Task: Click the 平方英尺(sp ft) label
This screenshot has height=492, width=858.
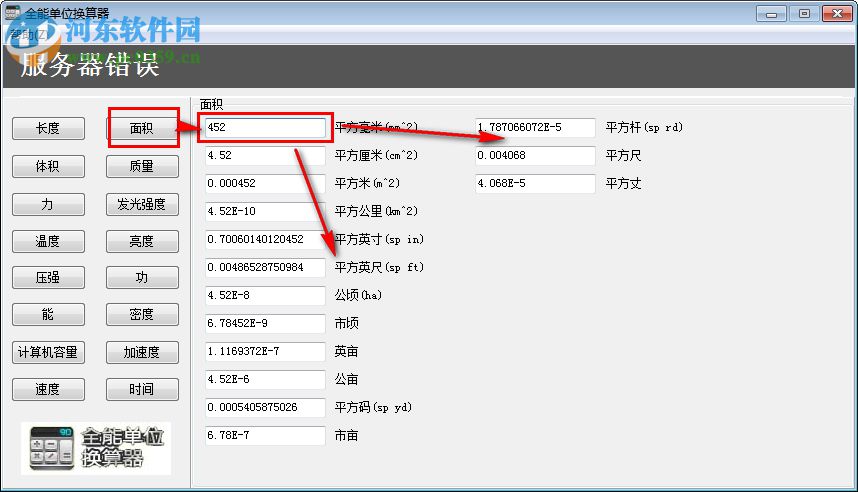Action: pyautogui.click(x=379, y=267)
